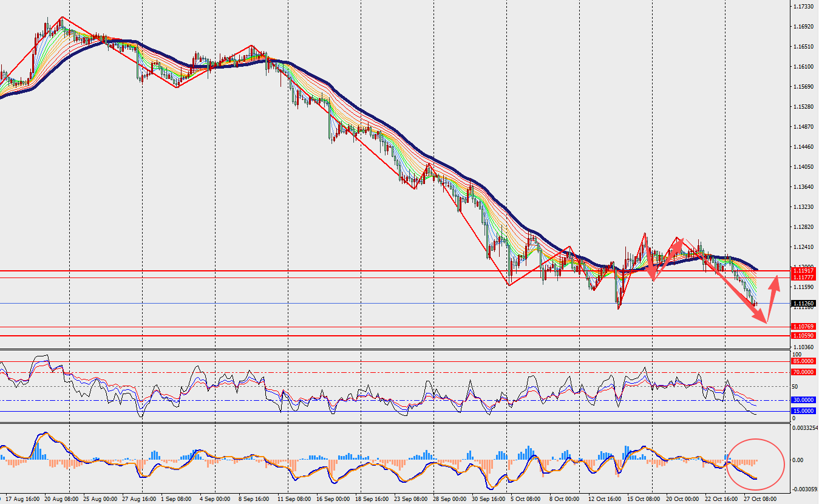The width and height of the screenshot is (819, 504).
Task: Click the 85.0000 oscillator level label
Action: [804, 361]
